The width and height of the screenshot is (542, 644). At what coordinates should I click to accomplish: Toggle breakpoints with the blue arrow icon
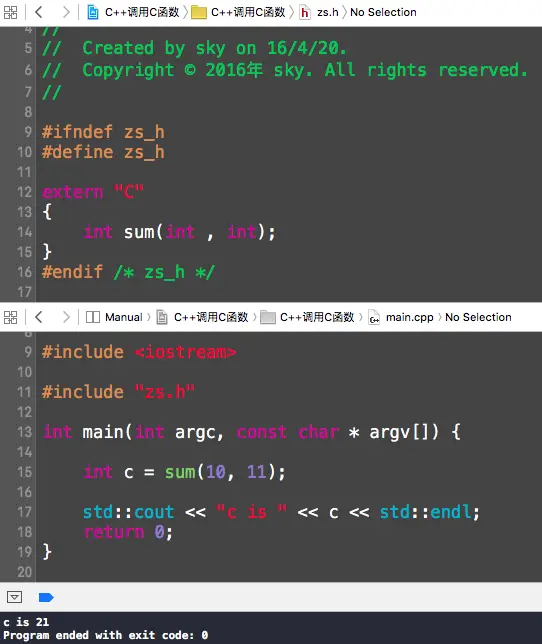click(46, 597)
